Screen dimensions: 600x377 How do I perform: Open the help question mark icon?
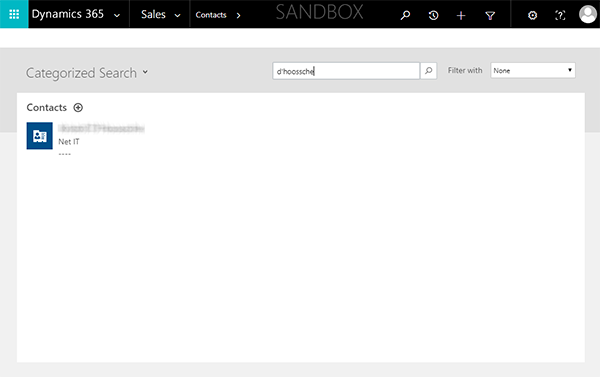(x=560, y=15)
